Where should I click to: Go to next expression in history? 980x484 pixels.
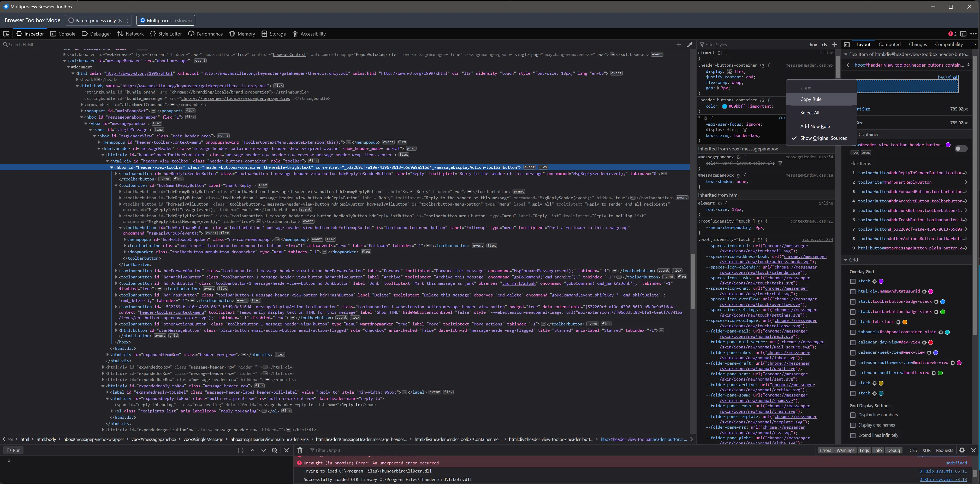pyautogui.click(x=264, y=450)
